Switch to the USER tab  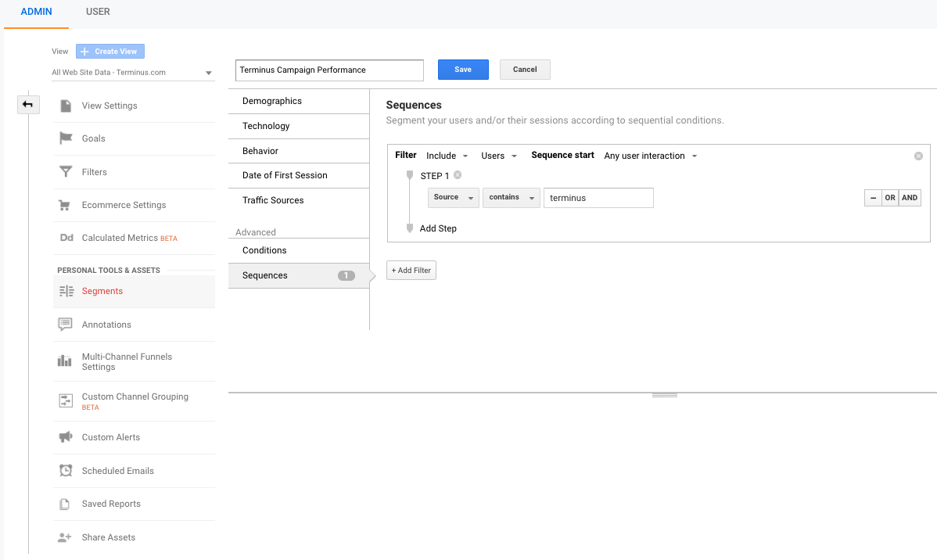[x=98, y=12]
